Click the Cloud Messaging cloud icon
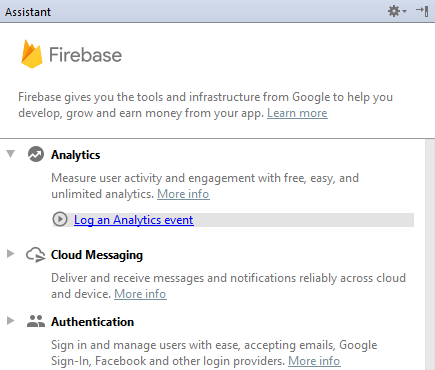 (36, 255)
